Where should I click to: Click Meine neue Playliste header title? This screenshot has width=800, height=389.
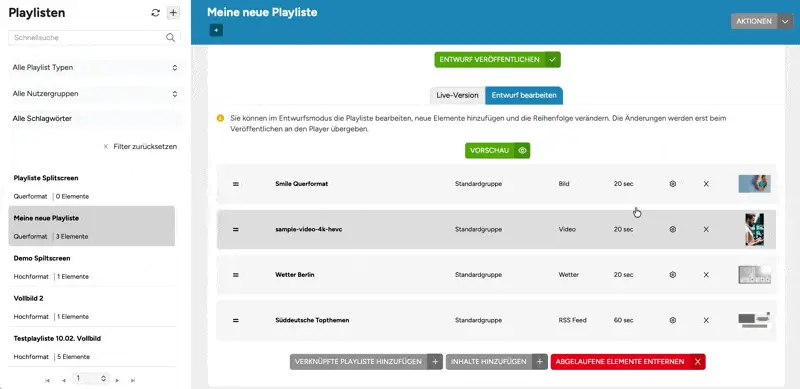click(262, 12)
